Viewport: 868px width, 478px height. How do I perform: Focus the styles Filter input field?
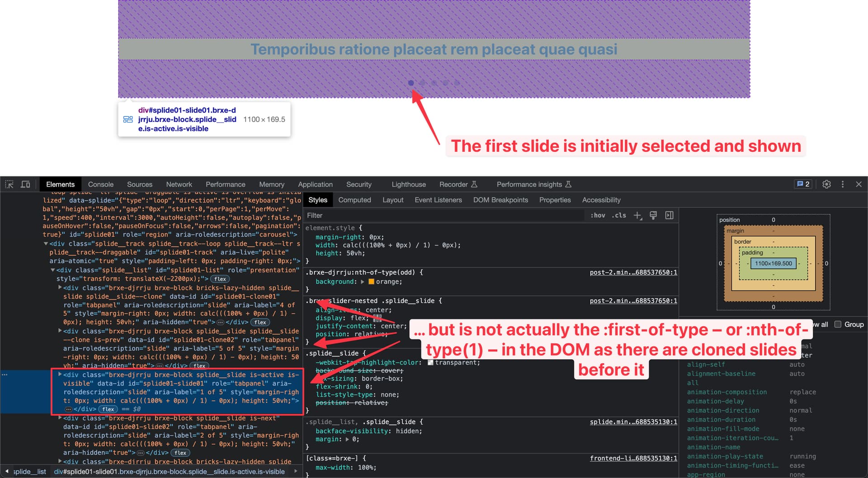click(x=443, y=216)
